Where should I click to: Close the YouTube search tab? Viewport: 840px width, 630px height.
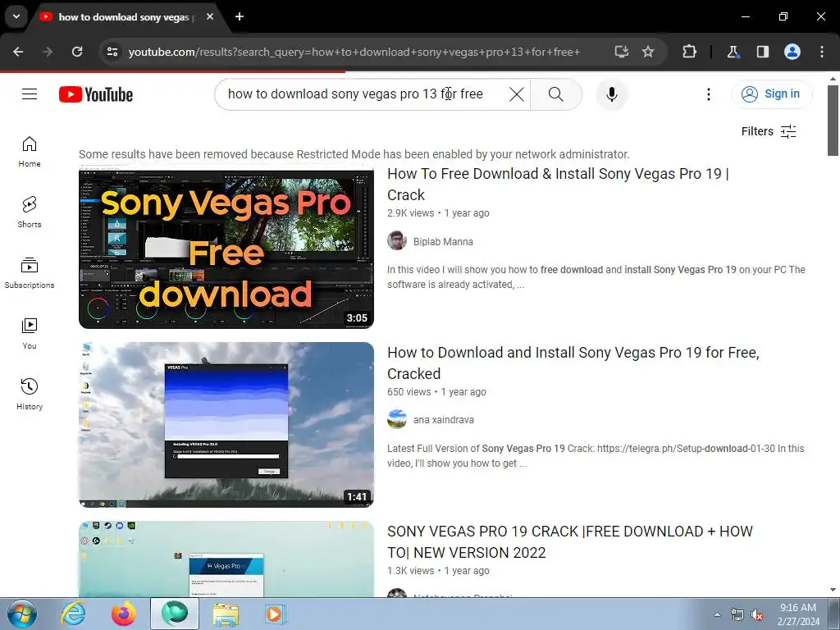210,16
